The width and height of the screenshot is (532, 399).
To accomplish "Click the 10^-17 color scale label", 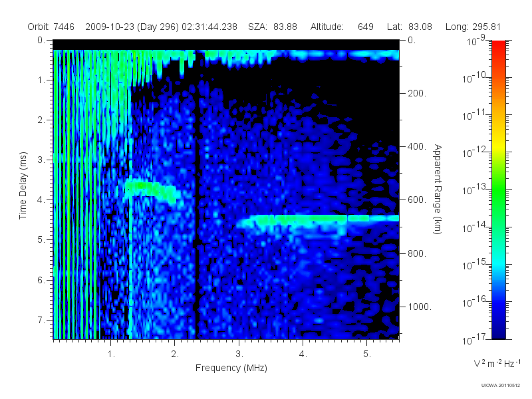I will [474, 338].
